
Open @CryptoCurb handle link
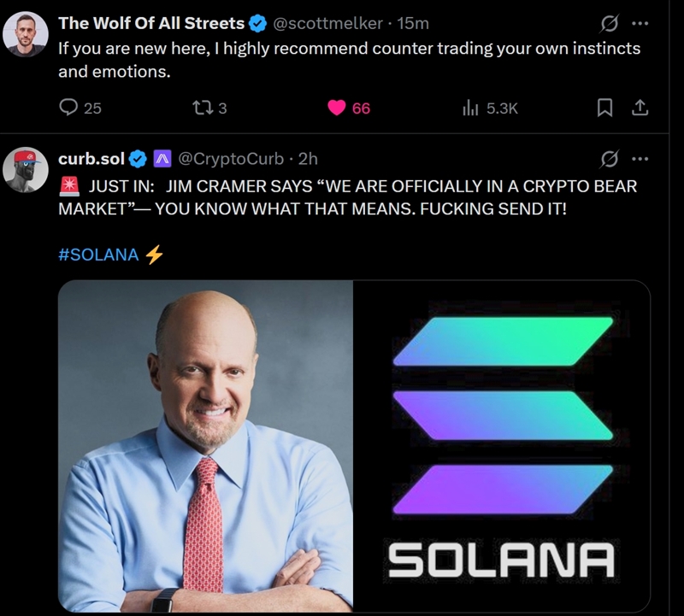[x=231, y=159]
